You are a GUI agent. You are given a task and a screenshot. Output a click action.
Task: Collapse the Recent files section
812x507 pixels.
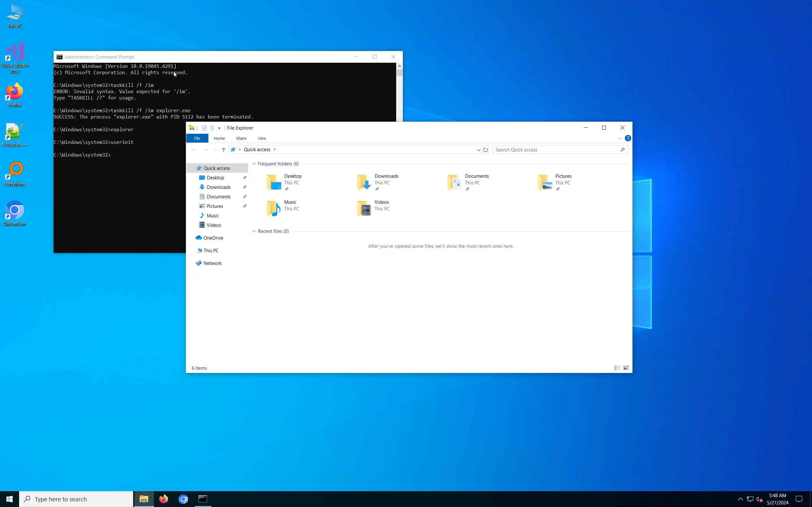(254, 231)
